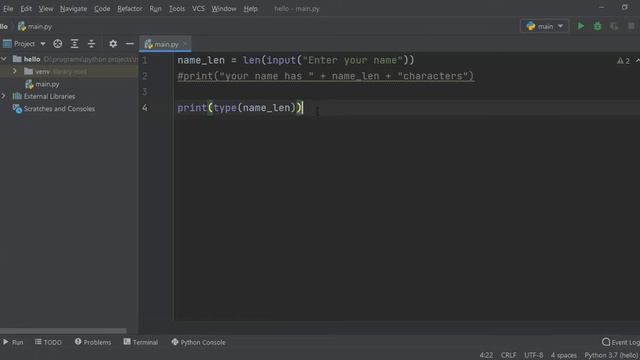This screenshot has width=640, height=360.
Task: Restore the window with title bar button
Action: pos(624,7)
